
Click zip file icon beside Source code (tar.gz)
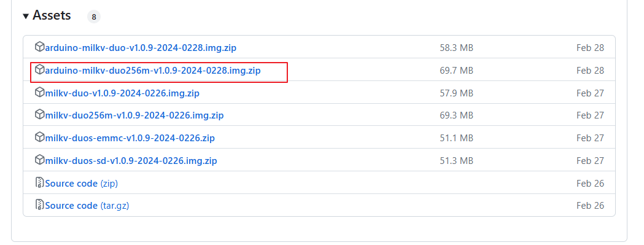pyautogui.click(x=39, y=204)
